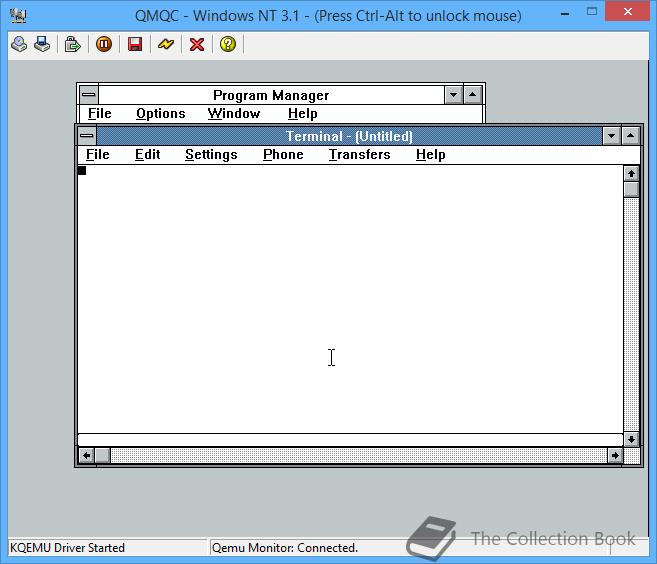Open the Program Manager Window menu
The height and width of the screenshot is (564, 657).
pyautogui.click(x=234, y=114)
